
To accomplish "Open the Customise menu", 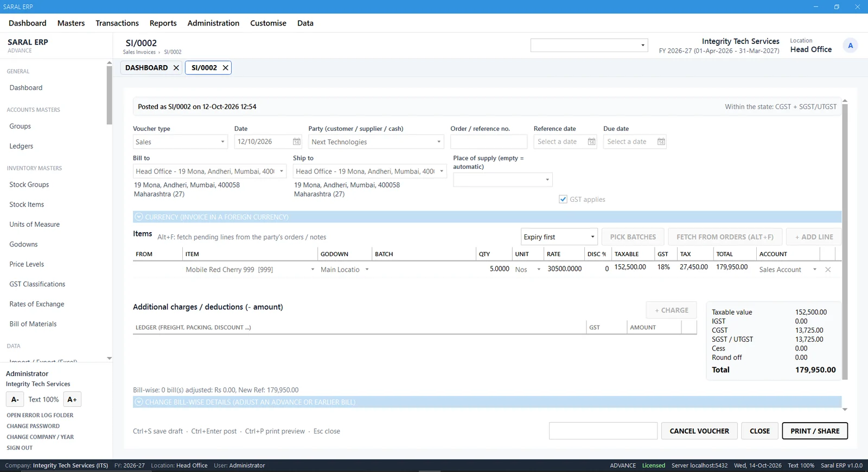I will click(x=268, y=23).
